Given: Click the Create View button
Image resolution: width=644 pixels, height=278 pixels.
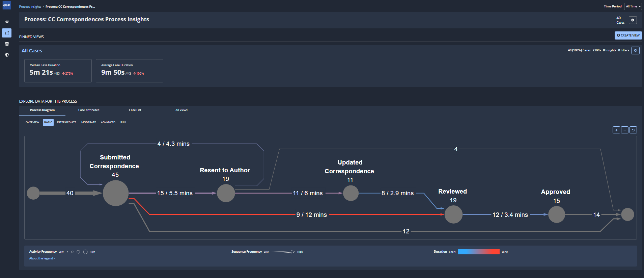Looking at the screenshot, I should (x=628, y=35).
